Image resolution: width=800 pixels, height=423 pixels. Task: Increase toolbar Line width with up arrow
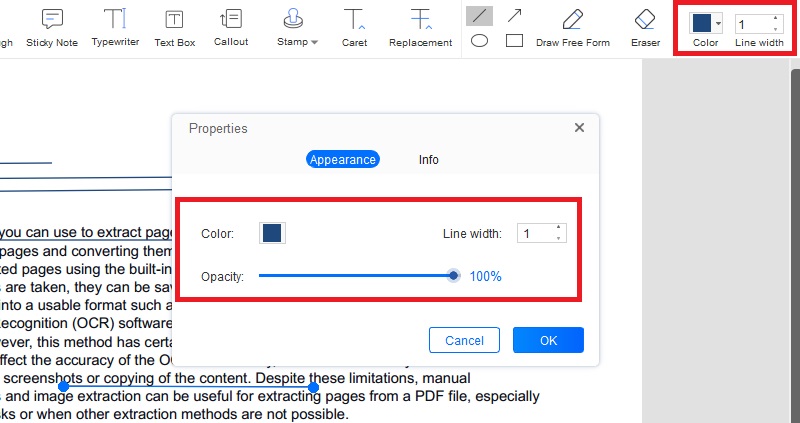pyautogui.click(x=776, y=18)
